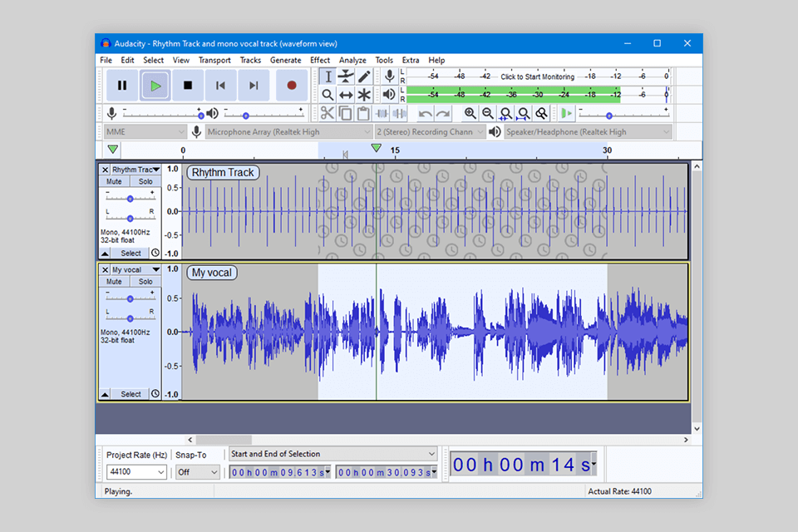
Task: Open the Microphone Array recording device dropdown
Action: (288, 132)
